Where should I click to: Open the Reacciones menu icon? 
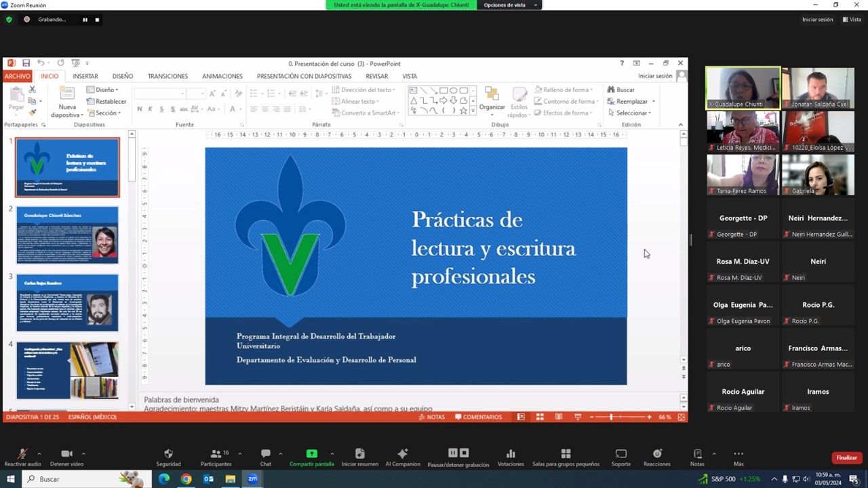tap(656, 454)
